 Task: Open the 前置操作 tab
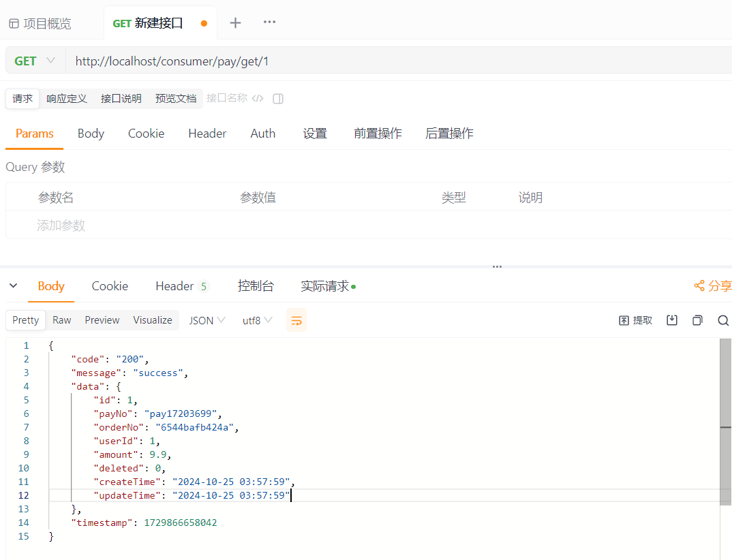378,134
